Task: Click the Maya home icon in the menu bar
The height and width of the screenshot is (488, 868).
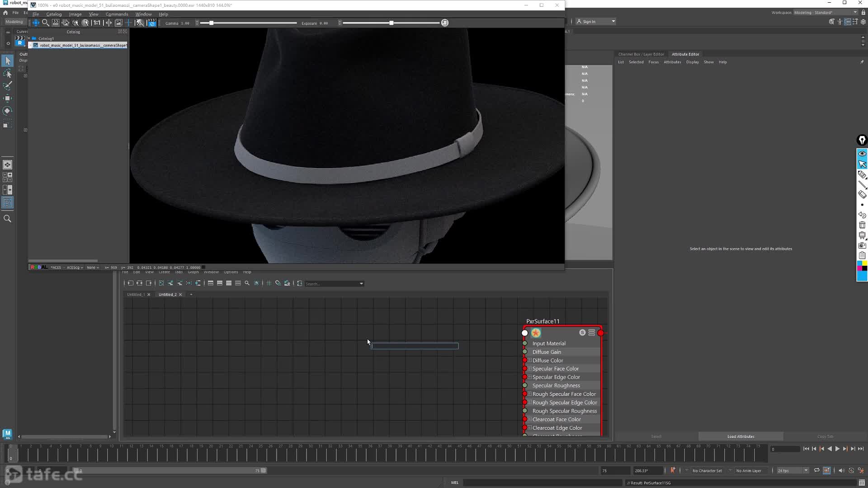Action: coord(5,13)
